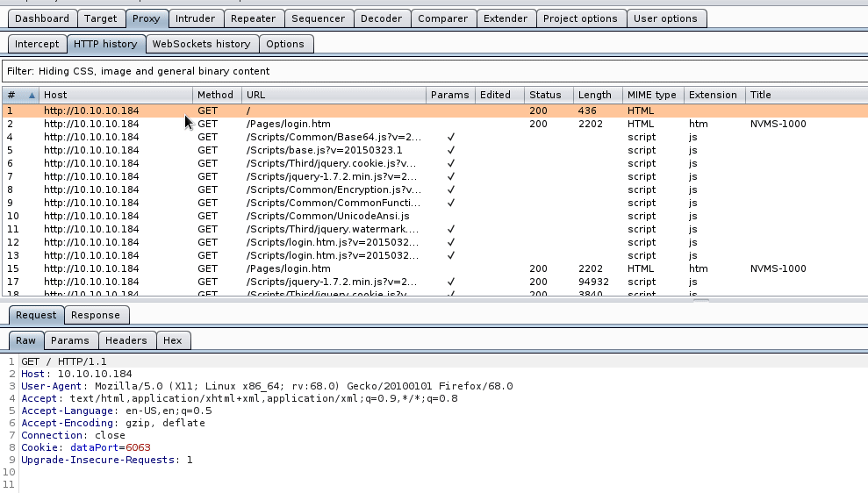Open the Project options tab
This screenshot has width=868, height=493.
[579, 18]
